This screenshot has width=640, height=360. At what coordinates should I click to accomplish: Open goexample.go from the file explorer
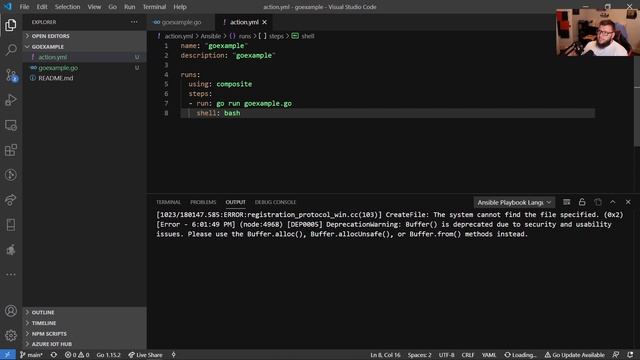[x=84, y=68]
